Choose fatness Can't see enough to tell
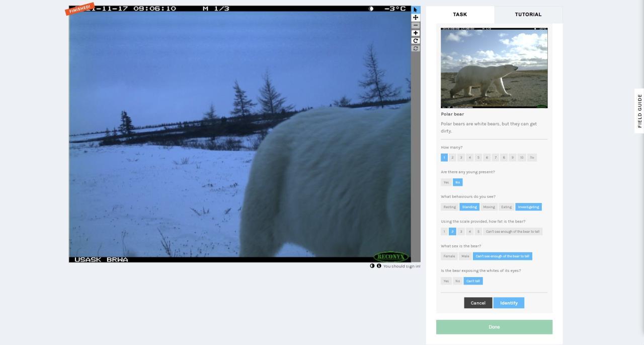This screenshot has height=345, width=644. [x=513, y=232]
